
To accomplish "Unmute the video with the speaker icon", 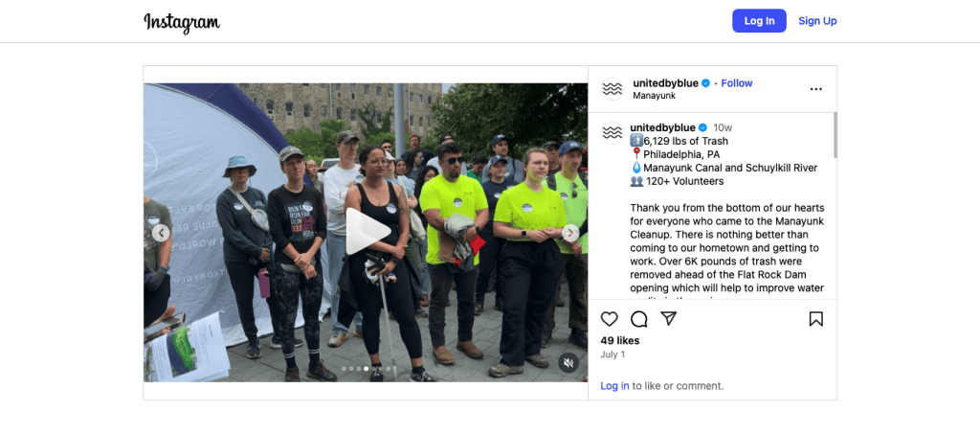I will [x=568, y=363].
